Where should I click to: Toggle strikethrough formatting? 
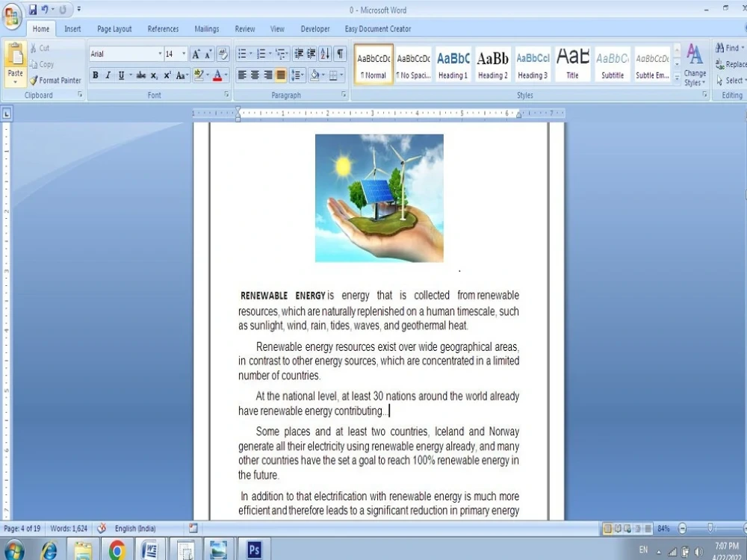point(141,75)
